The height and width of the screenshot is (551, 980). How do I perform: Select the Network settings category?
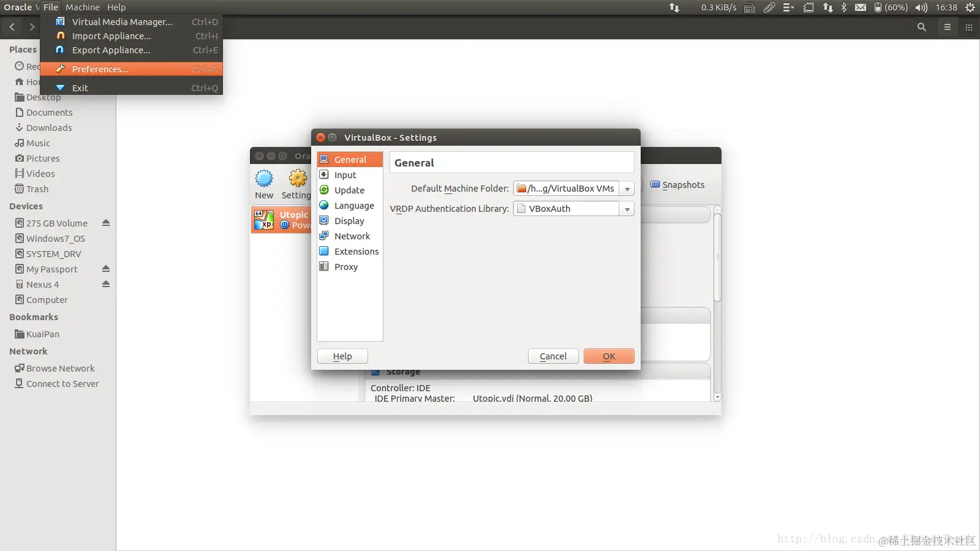[x=350, y=236]
